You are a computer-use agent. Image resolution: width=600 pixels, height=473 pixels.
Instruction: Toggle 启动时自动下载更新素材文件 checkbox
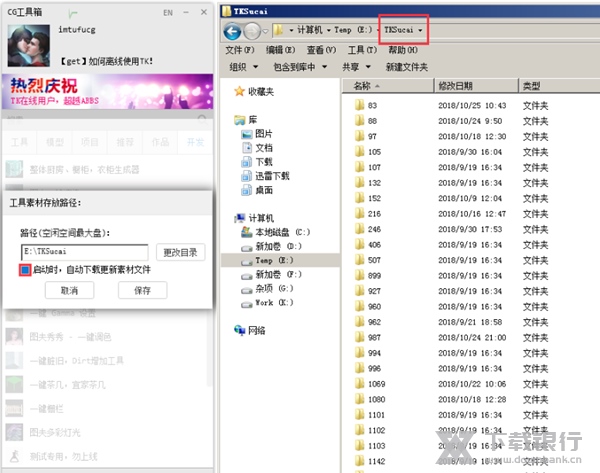pyautogui.click(x=25, y=270)
